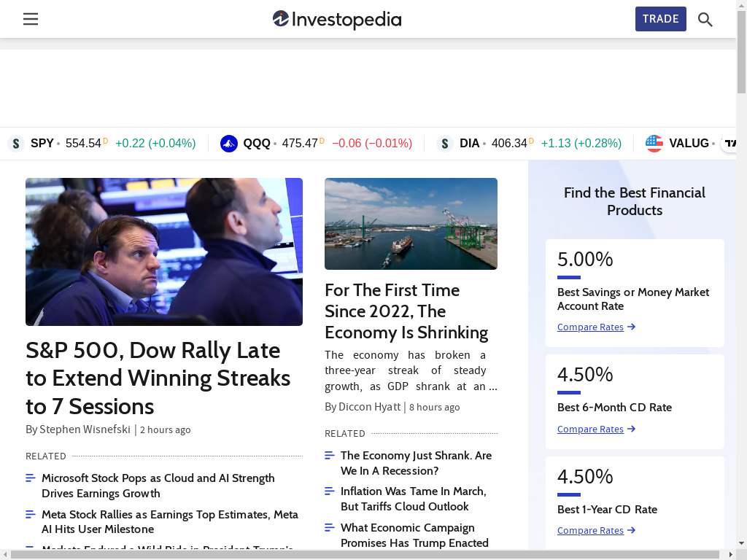747x560 pixels.
Task: Compare Rates for 1-Year CD
Action: pos(590,531)
